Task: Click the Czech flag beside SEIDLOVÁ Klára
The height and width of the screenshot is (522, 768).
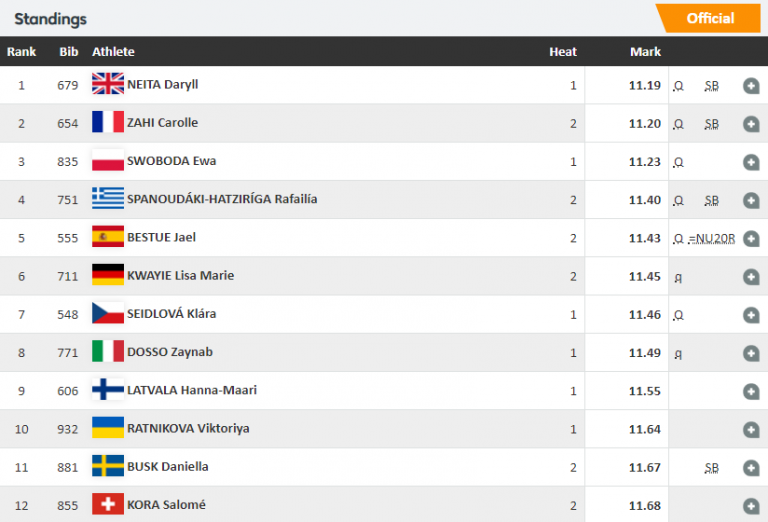Action: point(107,313)
